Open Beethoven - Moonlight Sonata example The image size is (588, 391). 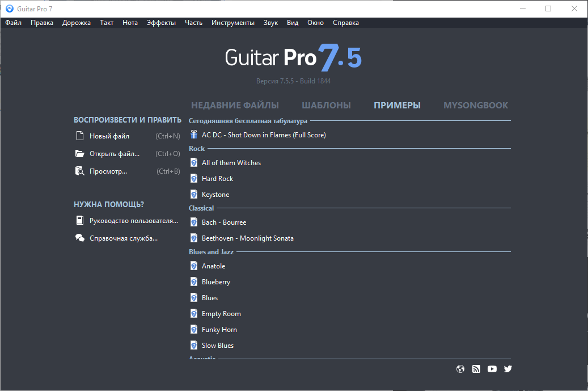247,238
